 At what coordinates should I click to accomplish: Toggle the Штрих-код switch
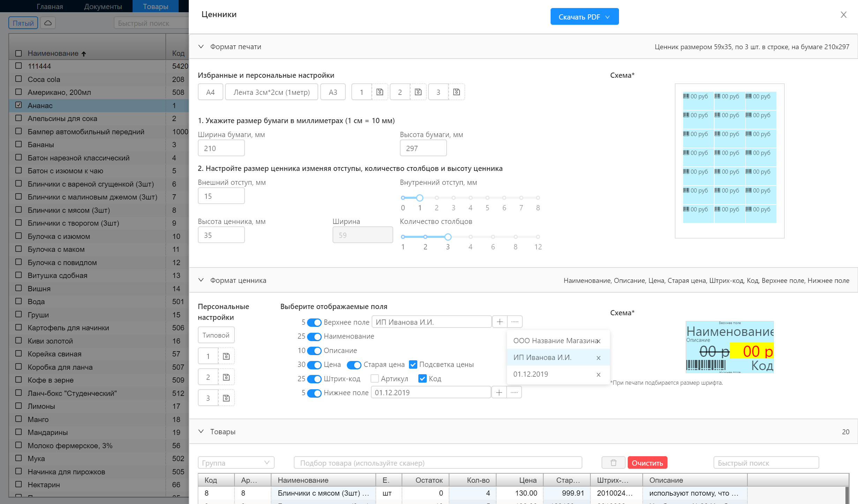(314, 379)
